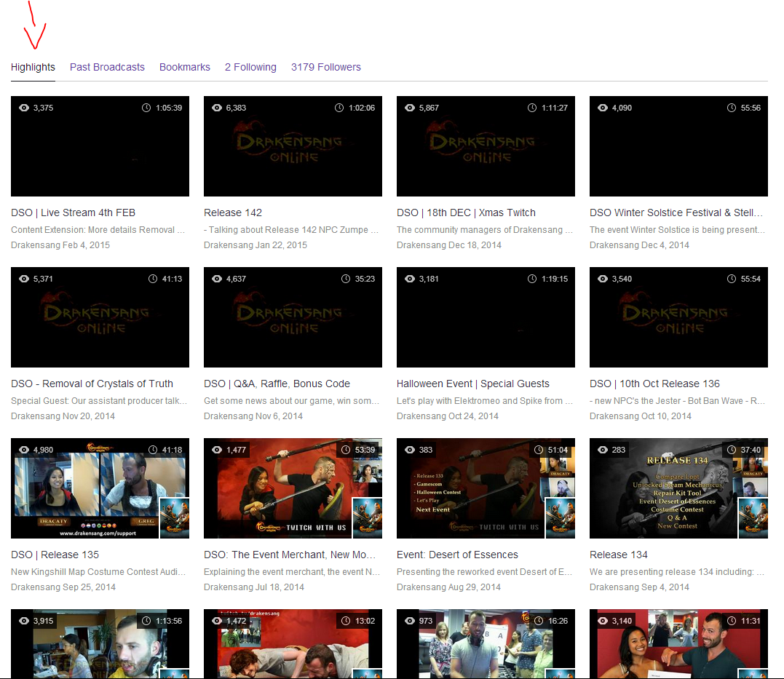This screenshot has width=784, height=679.
Task: Click 'Drakensang Jul 18, 2014' channel line
Action: (x=254, y=587)
